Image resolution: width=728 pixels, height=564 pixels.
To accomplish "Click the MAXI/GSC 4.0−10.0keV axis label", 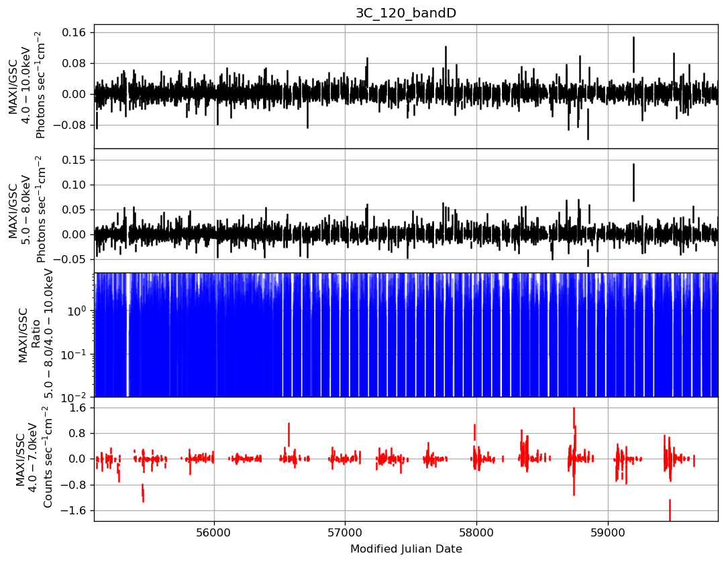I will pyautogui.click(x=26, y=85).
